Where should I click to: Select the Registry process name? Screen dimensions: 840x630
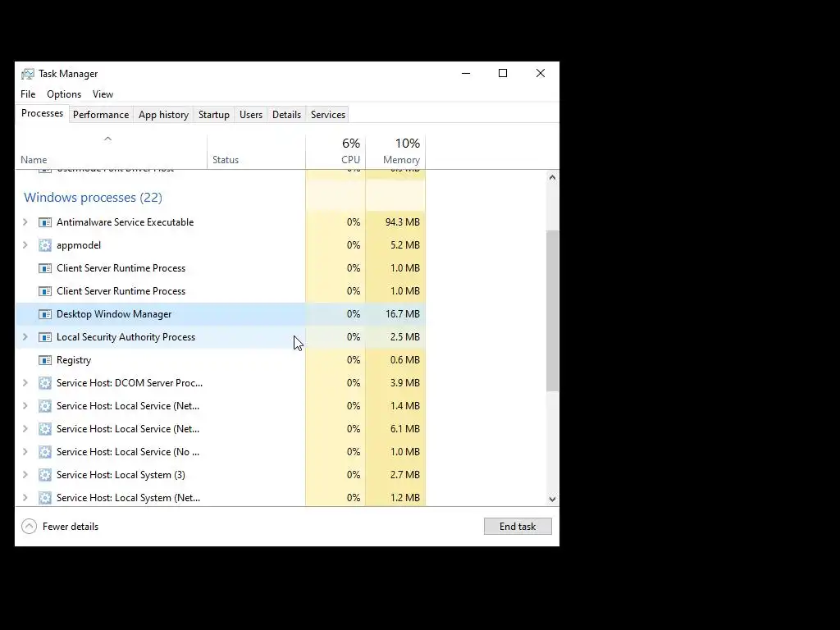74,361
